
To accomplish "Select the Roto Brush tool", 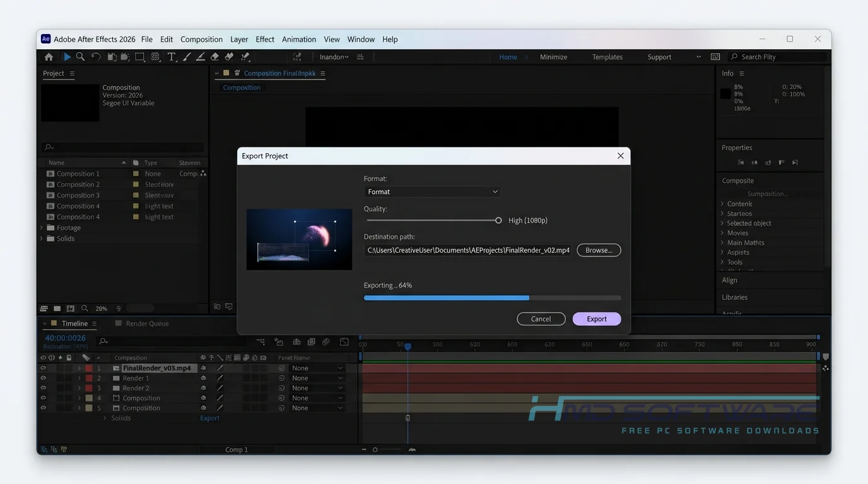I will pos(230,57).
